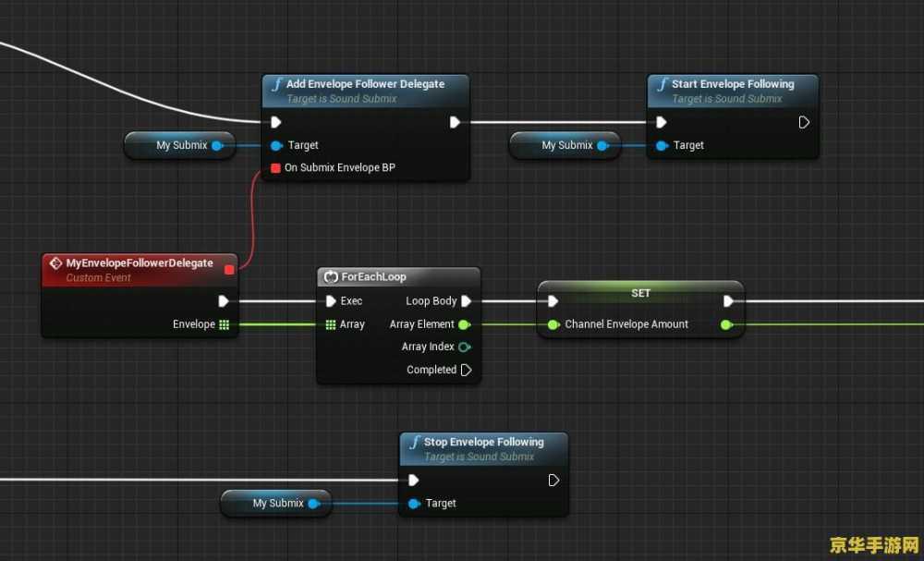Click the ForEachLoop Array input pin

tap(331, 324)
